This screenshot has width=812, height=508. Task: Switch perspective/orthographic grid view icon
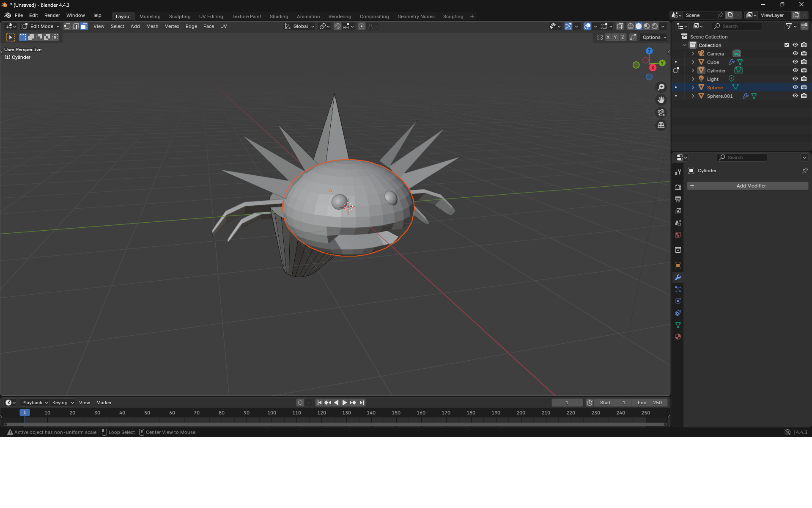661,125
